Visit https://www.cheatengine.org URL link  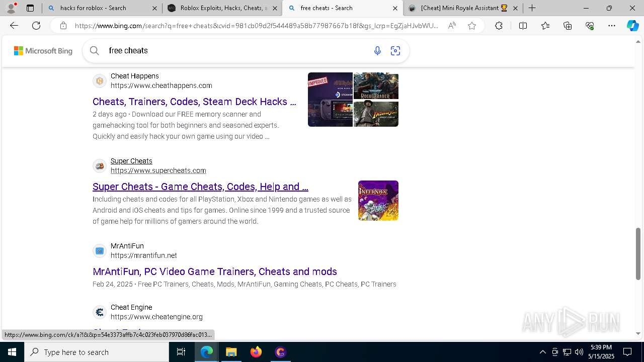point(156,317)
